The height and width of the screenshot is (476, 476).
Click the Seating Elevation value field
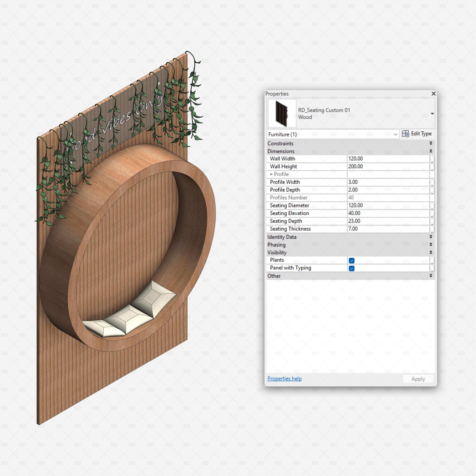pos(388,213)
